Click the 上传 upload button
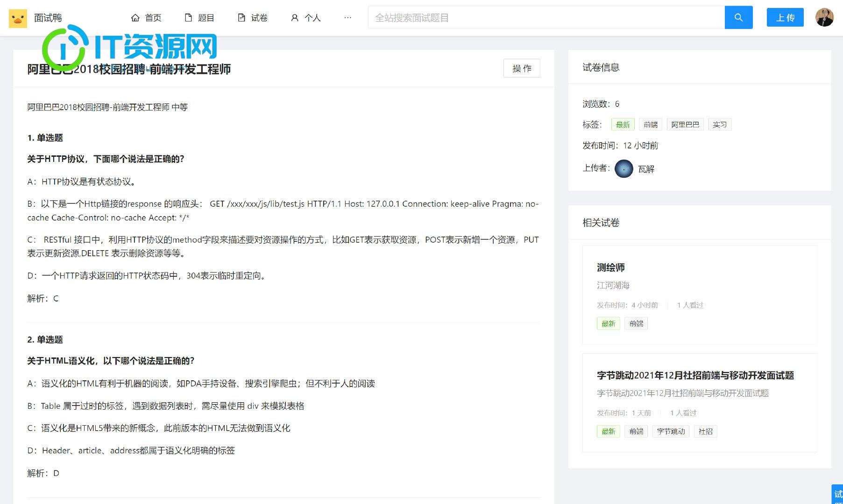 (785, 18)
